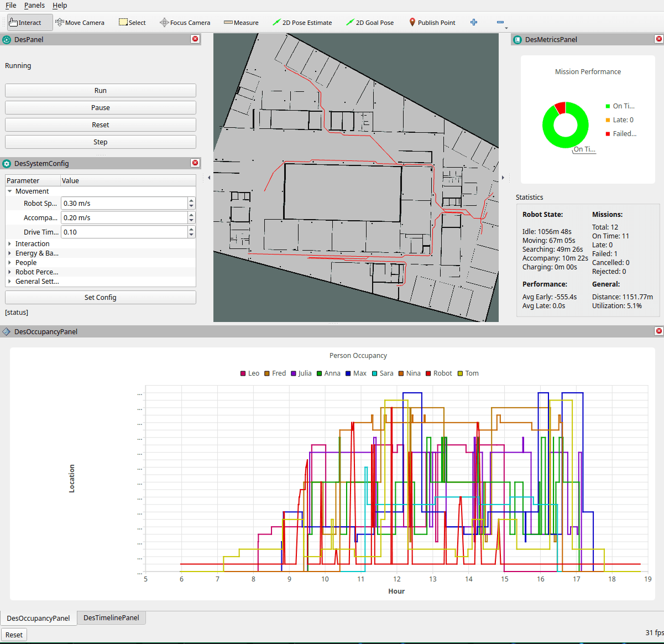Click the Focus Camera tool

185,23
